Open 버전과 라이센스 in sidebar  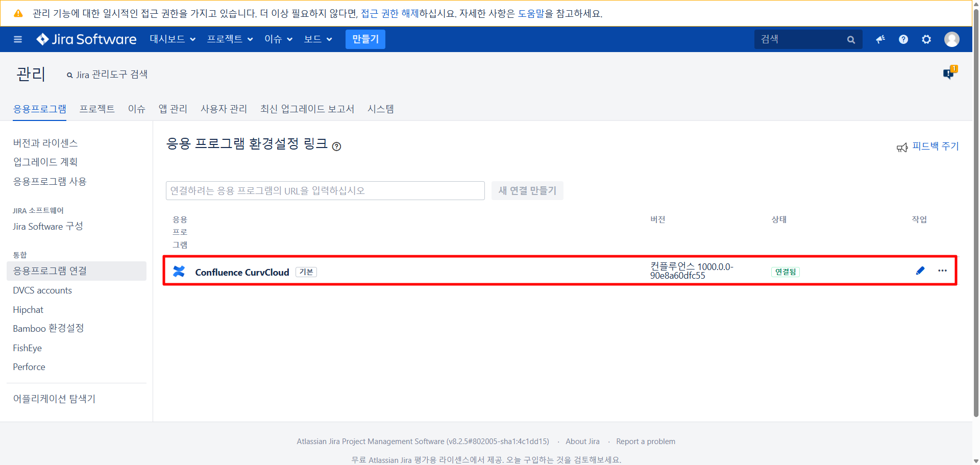pyautogui.click(x=45, y=143)
